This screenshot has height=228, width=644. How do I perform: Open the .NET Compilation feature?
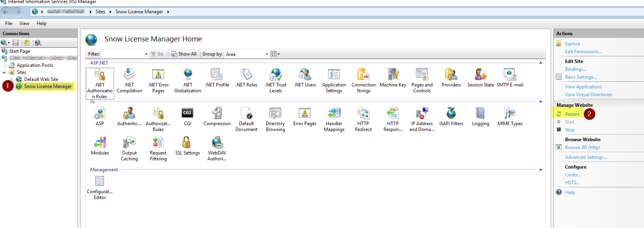click(129, 81)
